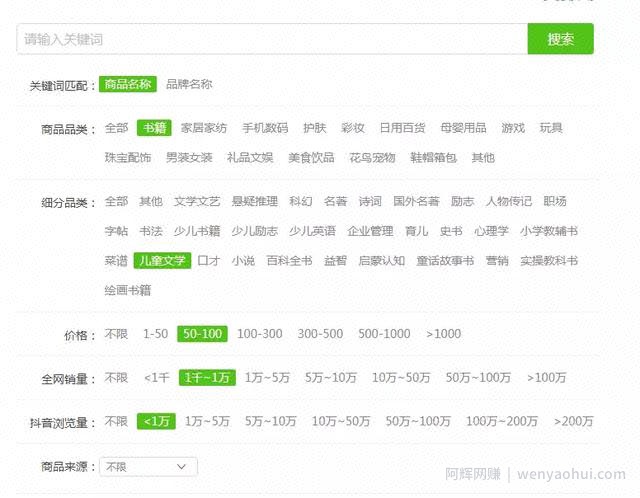Viewport: 640px width, 498px height.
Task: Select the 书籍 product category
Action: click(x=154, y=128)
